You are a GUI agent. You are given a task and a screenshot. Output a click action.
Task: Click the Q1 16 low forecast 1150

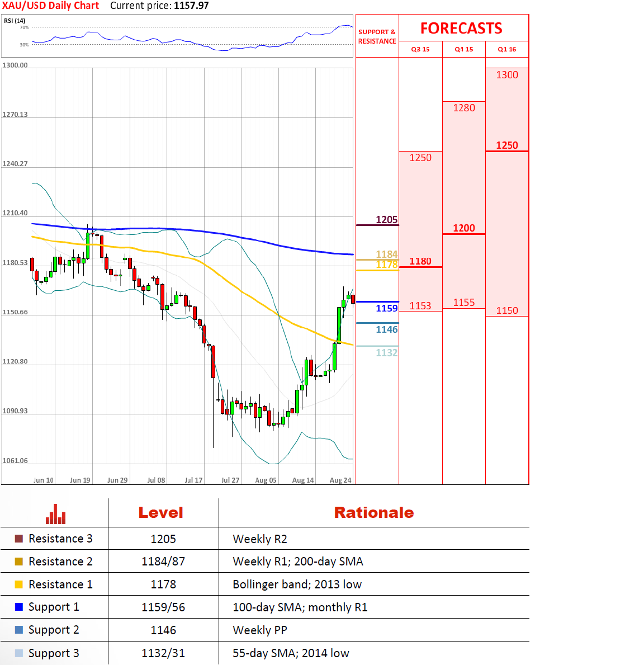tap(507, 310)
